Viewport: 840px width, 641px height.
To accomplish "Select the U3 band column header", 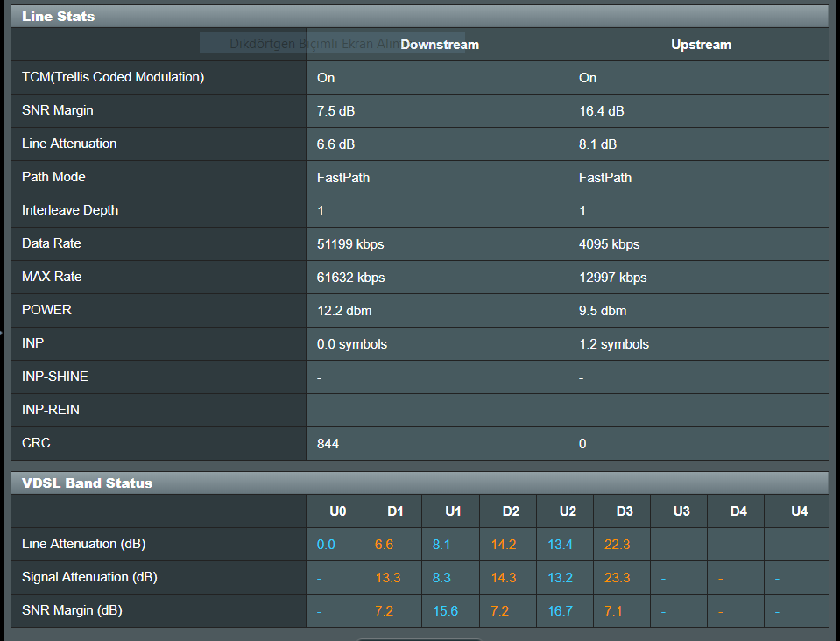I will pyautogui.click(x=681, y=511).
